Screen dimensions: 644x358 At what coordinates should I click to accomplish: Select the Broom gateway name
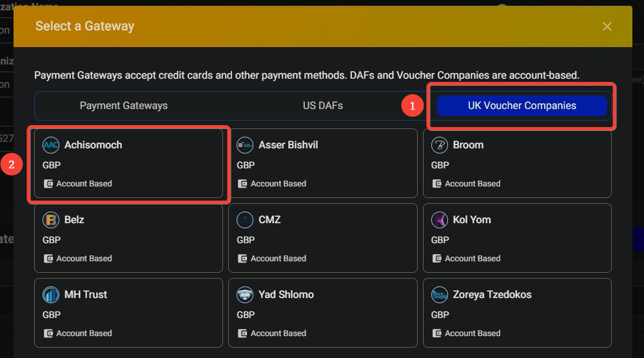tap(468, 145)
